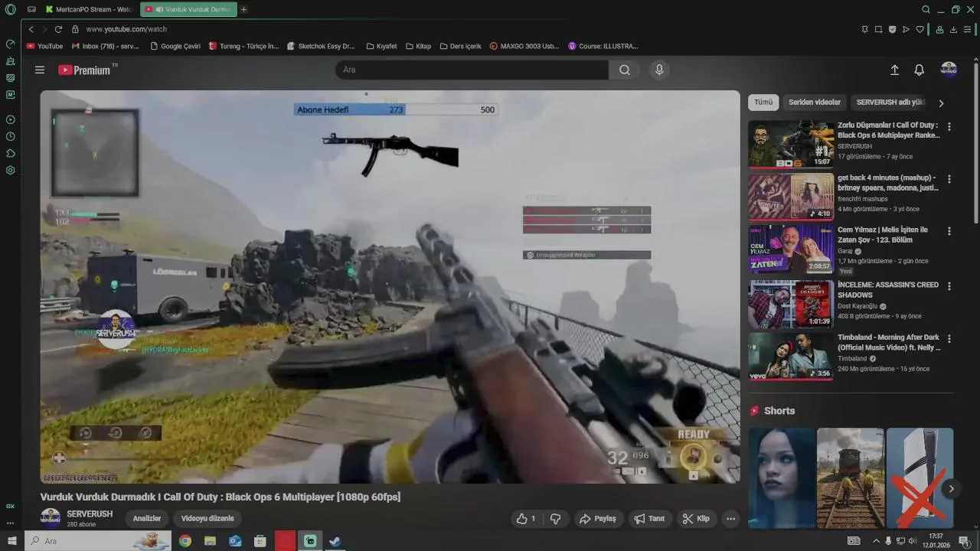Viewport: 980px width, 551px height.
Task: Select the Vurduk Vurduk Durmadık tab
Action: coord(188,9)
